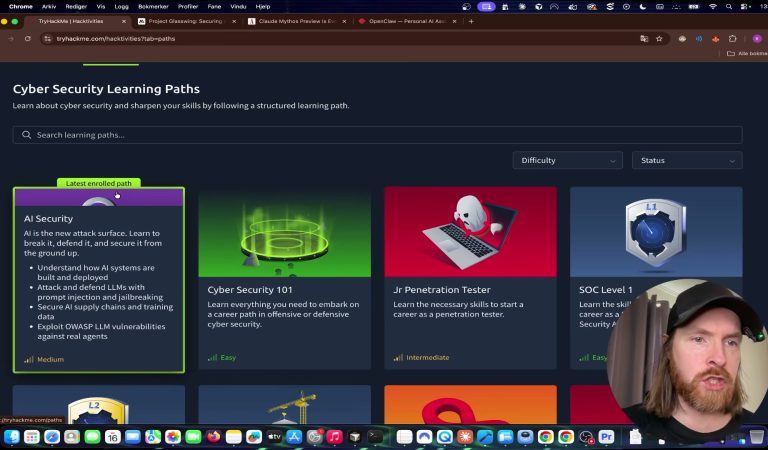768x450 pixels.
Task: Click the Jr Penetration Tester ghost laptop image
Action: point(470,232)
